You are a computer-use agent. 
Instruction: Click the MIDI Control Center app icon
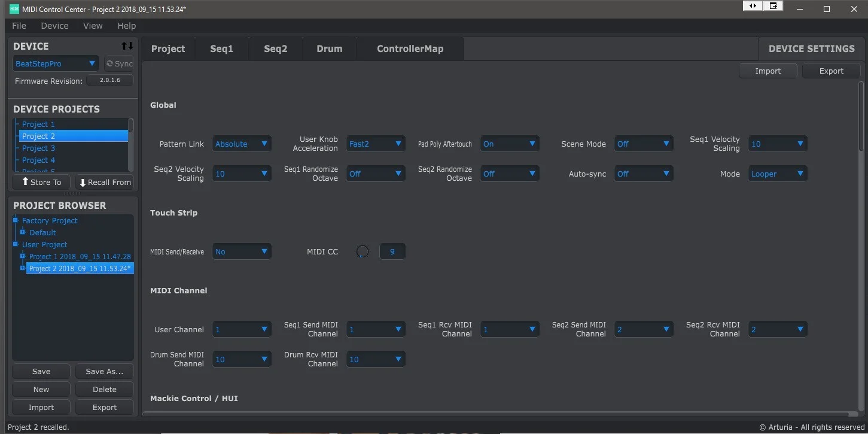tap(14, 9)
